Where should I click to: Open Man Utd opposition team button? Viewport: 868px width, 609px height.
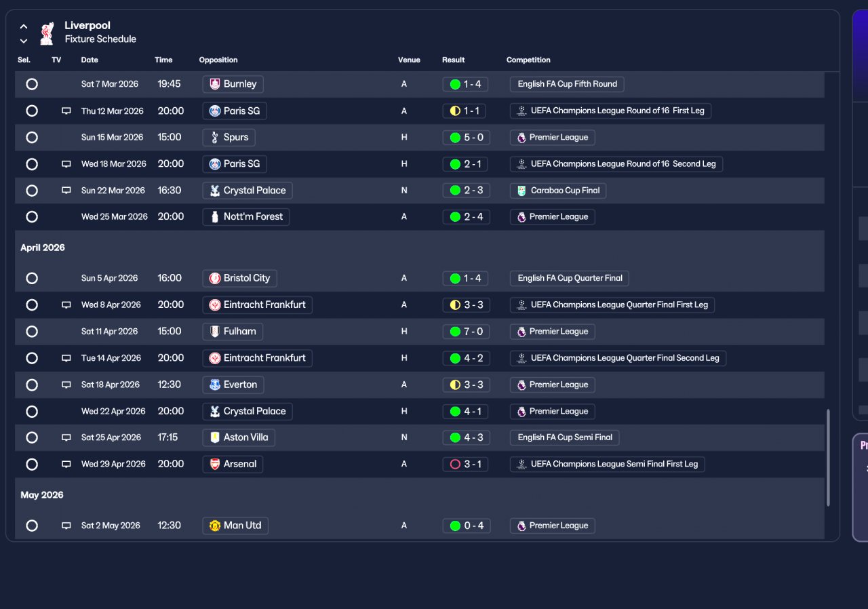point(235,526)
